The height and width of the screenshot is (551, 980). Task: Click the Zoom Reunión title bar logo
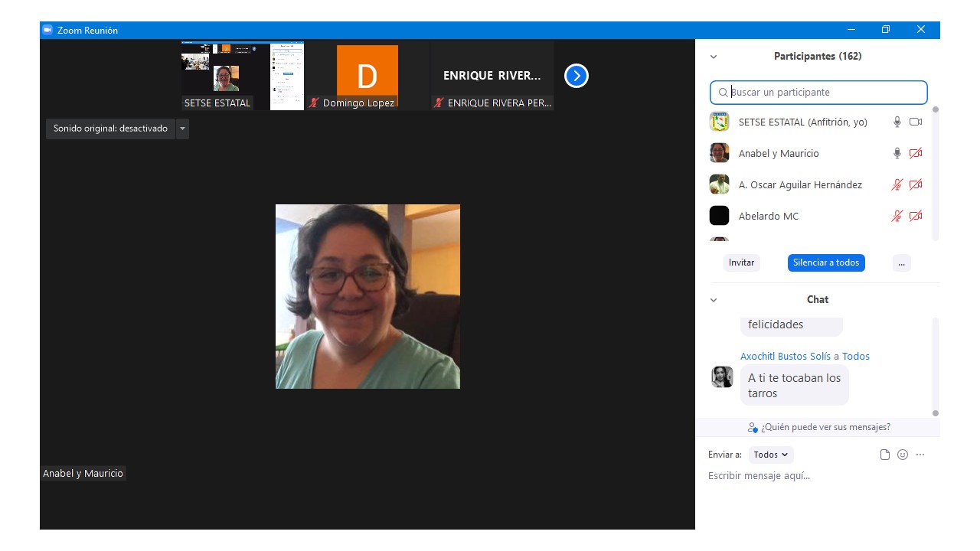tap(47, 30)
